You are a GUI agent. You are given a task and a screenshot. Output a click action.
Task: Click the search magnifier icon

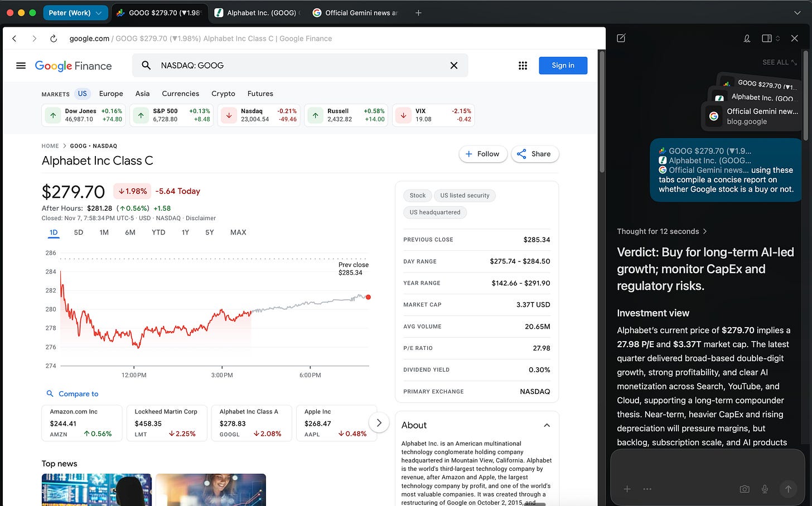(x=146, y=65)
